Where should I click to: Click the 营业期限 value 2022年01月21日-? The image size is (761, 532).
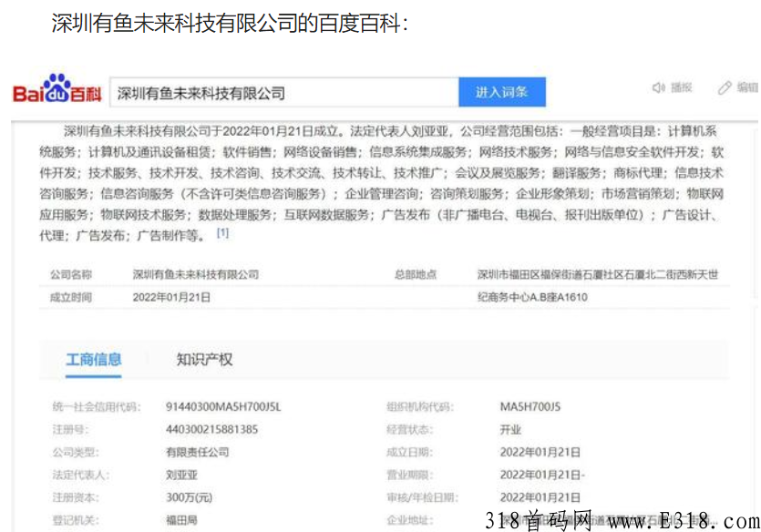[542, 475]
